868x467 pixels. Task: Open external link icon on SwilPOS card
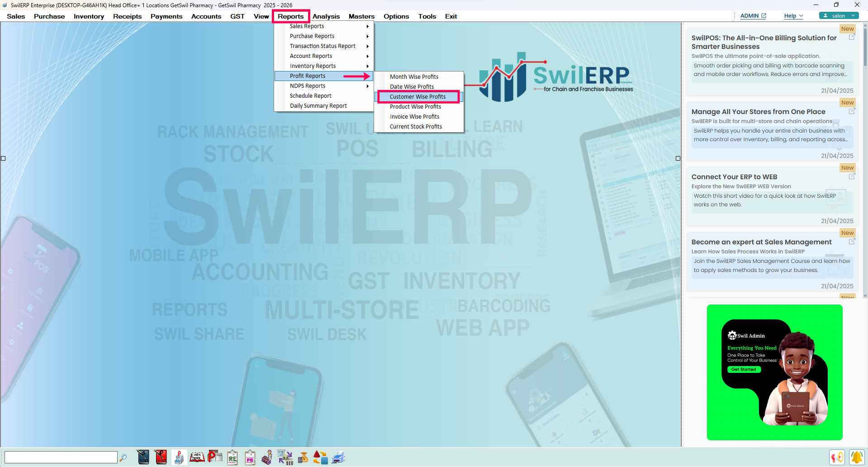[852, 37]
